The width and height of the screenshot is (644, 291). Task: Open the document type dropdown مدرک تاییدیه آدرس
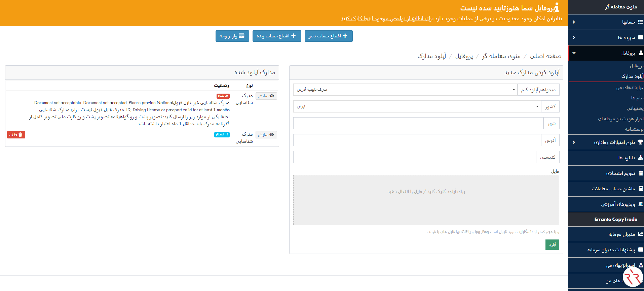405,90
